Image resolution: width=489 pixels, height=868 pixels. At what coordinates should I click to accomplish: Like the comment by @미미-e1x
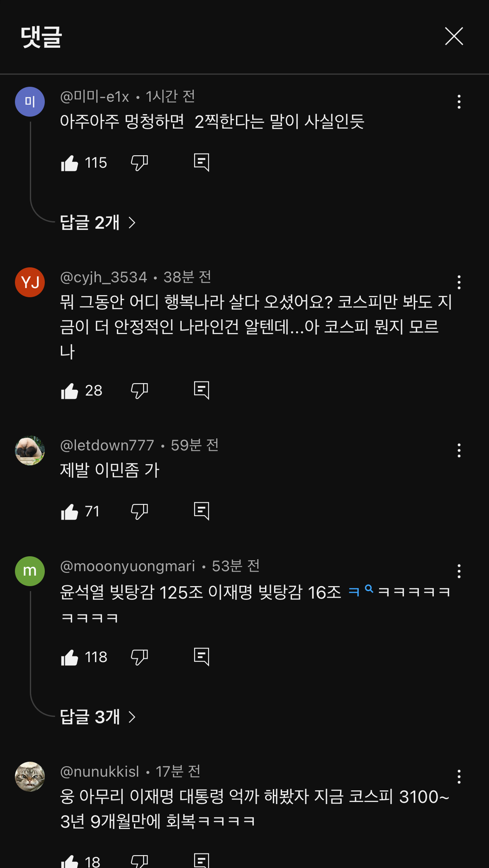click(x=70, y=163)
